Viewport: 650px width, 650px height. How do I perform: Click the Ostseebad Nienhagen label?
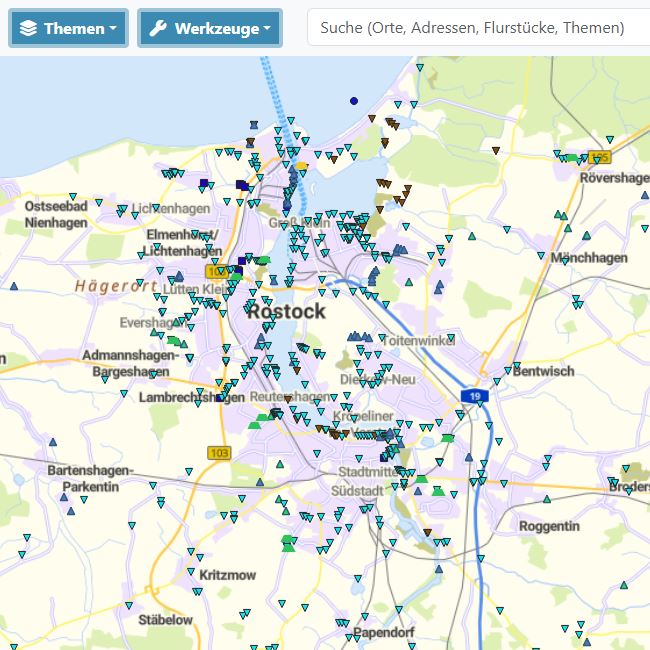56,214
